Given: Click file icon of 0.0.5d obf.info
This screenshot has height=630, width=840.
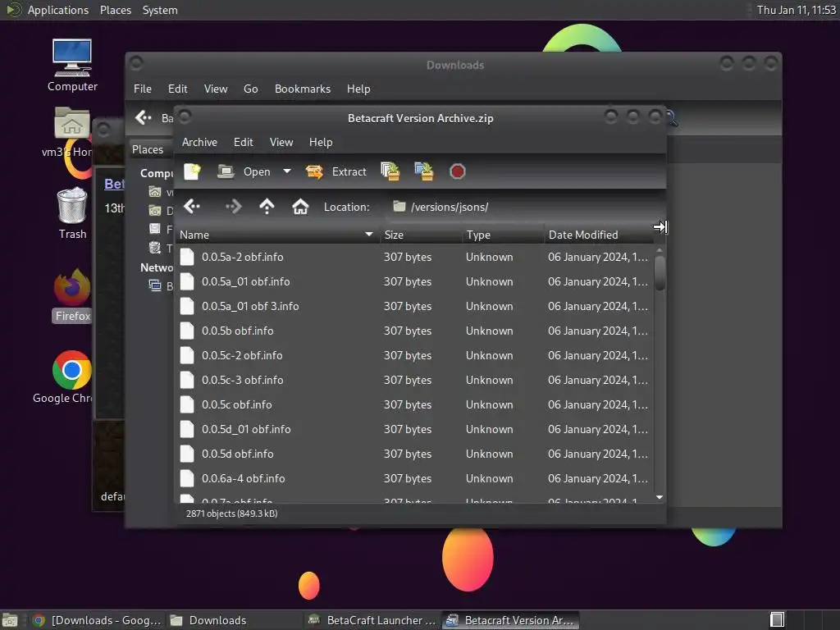Looking at the screenshot, I should click(187, 454).
